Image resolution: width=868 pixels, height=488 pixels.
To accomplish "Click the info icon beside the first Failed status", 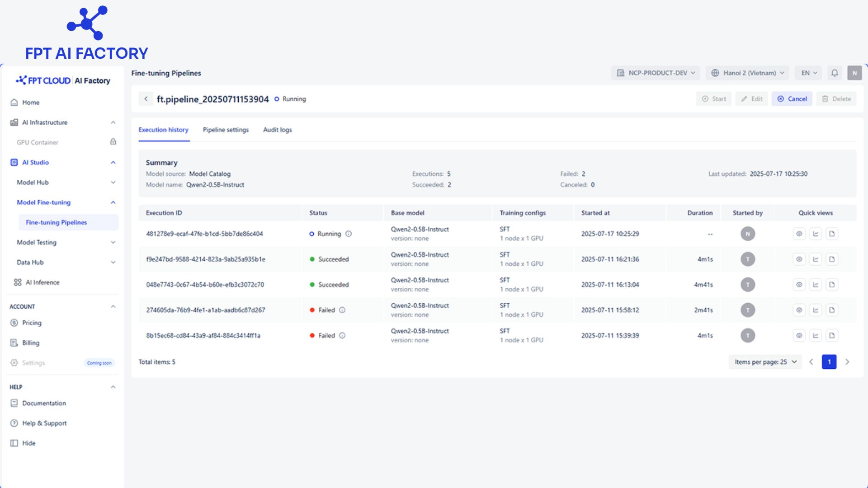I will (x=342, y=310).
